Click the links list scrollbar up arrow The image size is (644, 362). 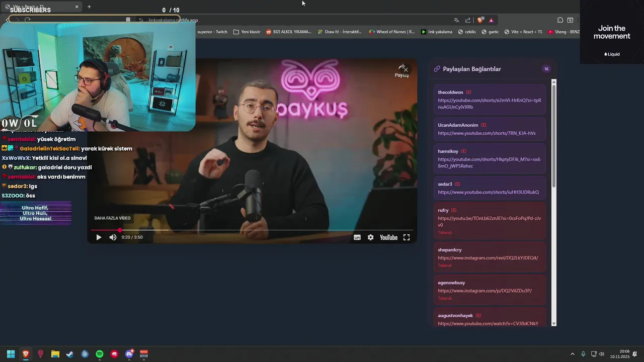[x=554, y=81]
